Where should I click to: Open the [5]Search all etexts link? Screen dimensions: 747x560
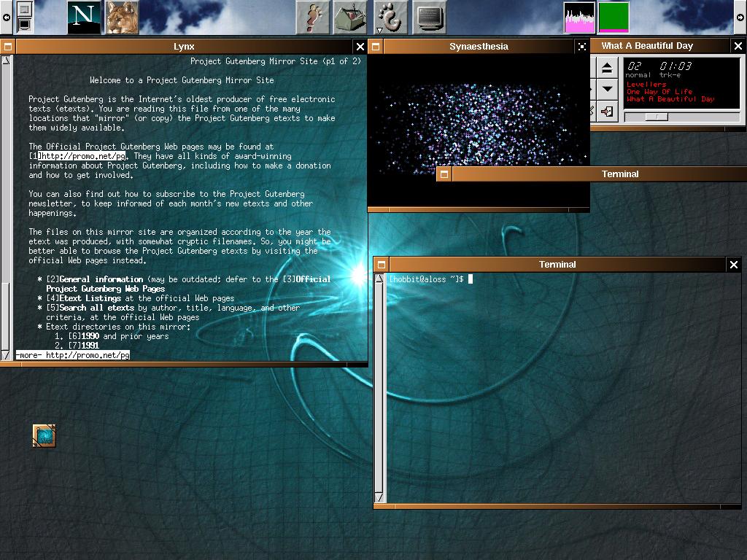90,308
